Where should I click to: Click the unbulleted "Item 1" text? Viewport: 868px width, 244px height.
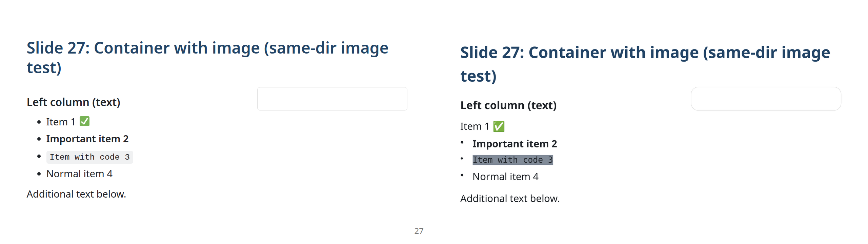coord(475,126)
